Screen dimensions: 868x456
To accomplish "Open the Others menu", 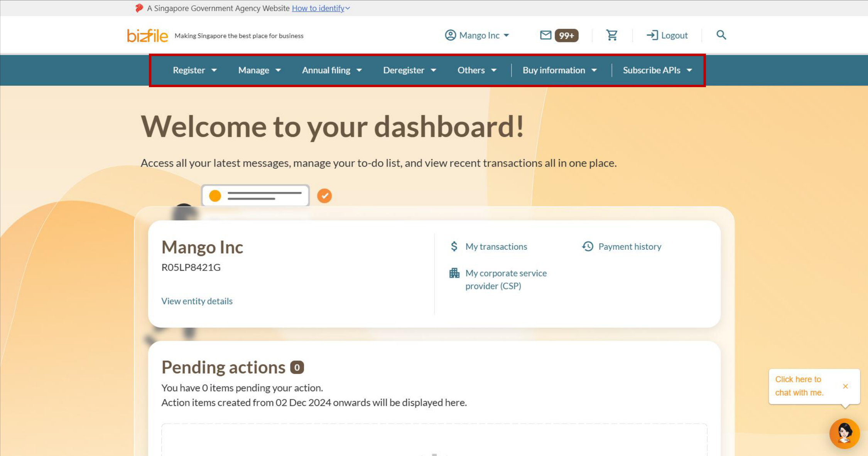I will 477,70.
